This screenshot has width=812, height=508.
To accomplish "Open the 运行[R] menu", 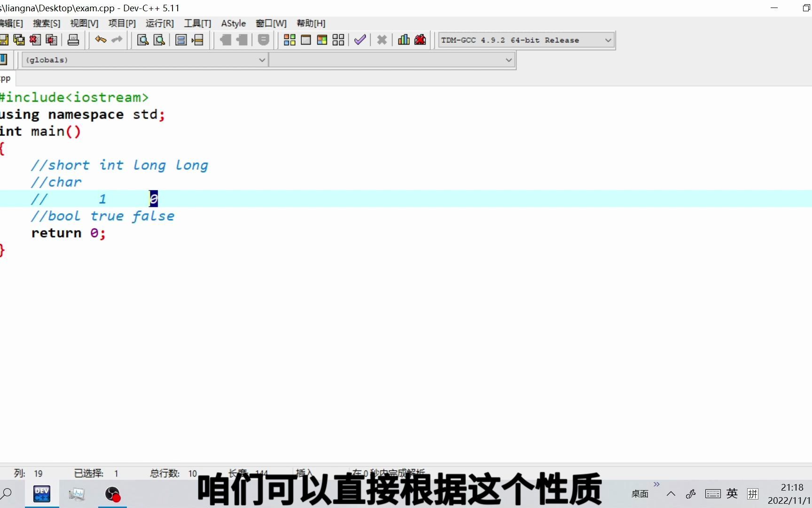I will [x=160, y=24].
